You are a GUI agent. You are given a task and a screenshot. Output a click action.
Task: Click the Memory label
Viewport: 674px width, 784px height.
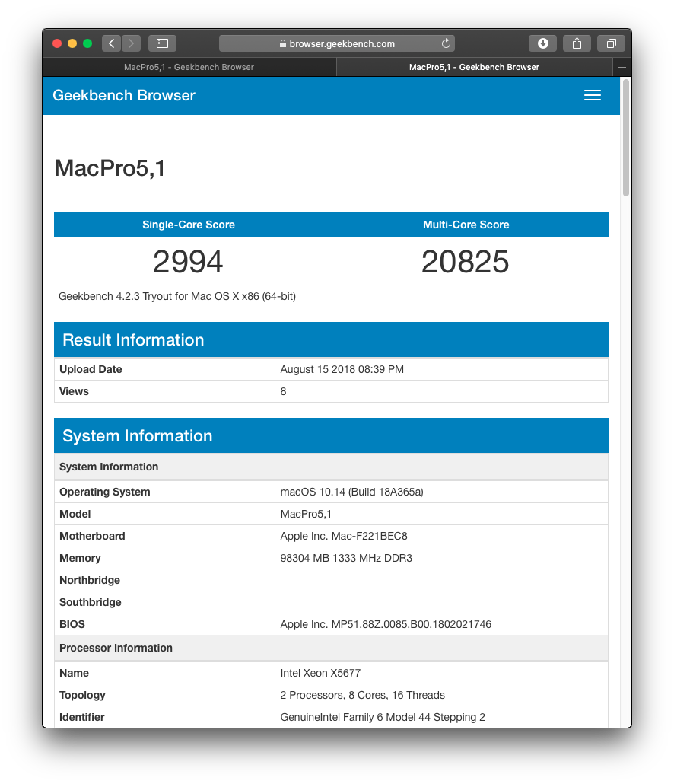click(x=80, y=558)
